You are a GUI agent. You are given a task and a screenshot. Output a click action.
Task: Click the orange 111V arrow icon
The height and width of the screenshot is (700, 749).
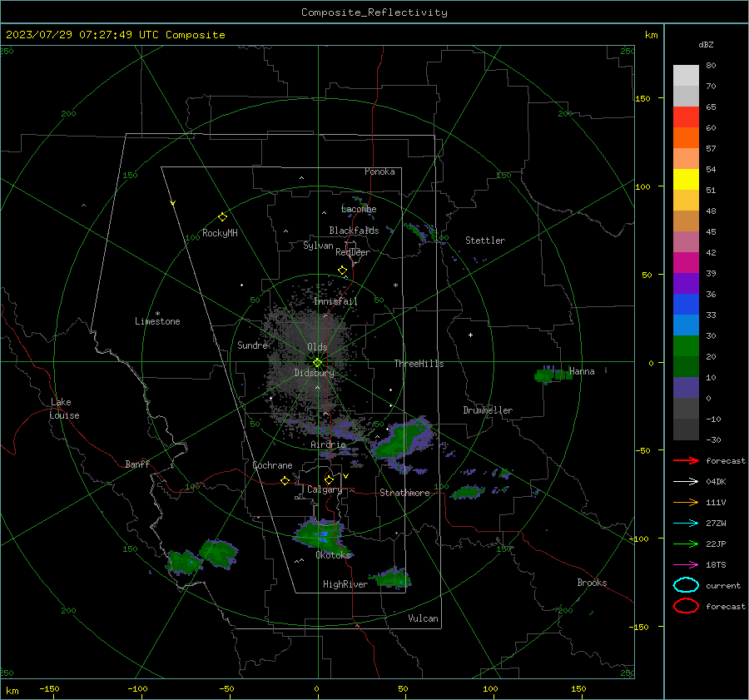tap(686, 502)
